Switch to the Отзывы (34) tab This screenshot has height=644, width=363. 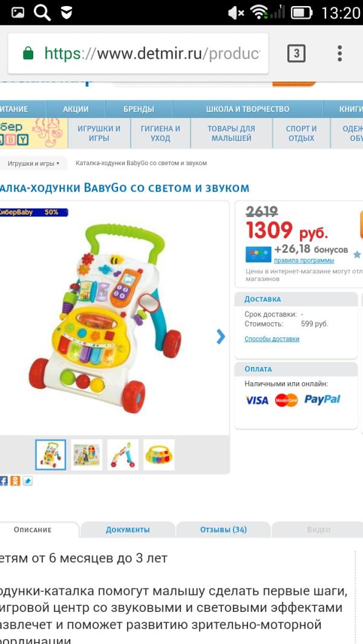[x=223, y=530]
